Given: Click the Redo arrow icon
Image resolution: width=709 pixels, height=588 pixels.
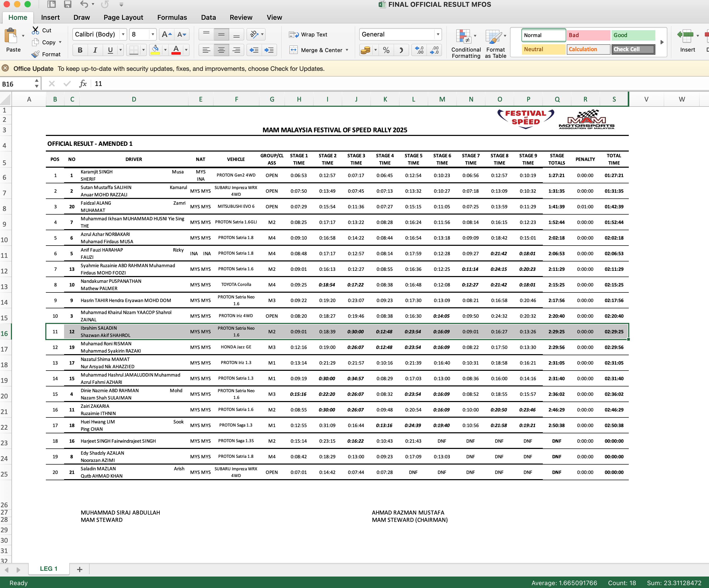Looking at the screenshot, I should [105, 4].
